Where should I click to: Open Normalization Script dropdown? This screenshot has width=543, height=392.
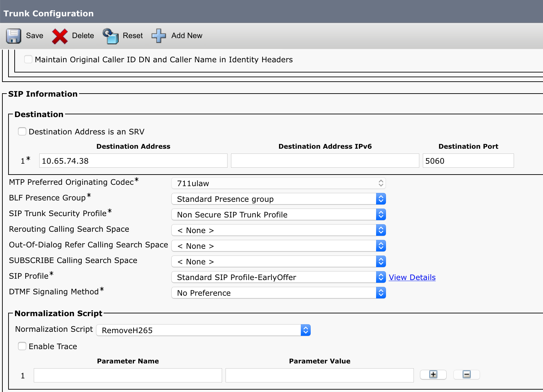(x=203, y=330)
